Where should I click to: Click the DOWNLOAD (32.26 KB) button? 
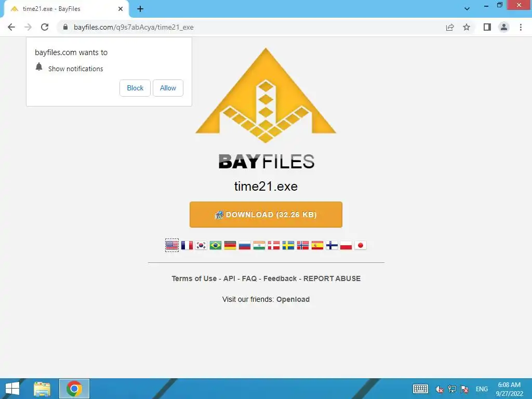[265, 215]
